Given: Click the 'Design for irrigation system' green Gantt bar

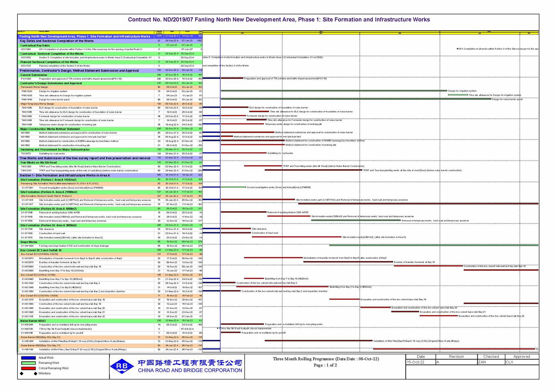Looking at the screenshot, I should tap(334, 91).
